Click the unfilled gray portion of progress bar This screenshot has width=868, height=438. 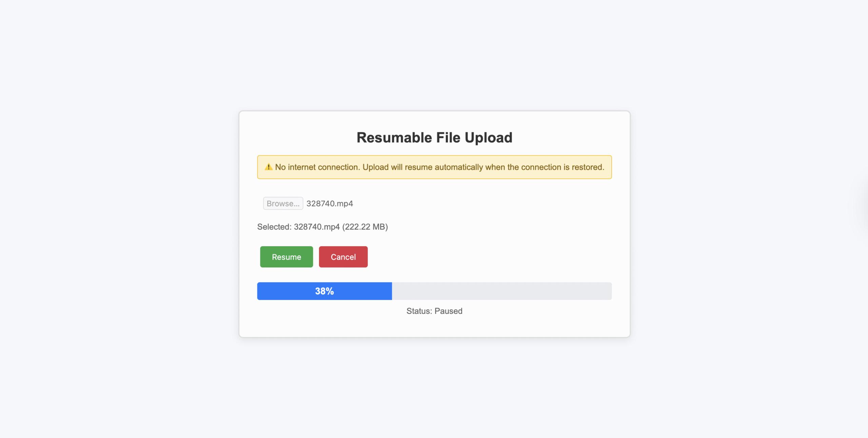pyautogui.click(x=502, y=291)
